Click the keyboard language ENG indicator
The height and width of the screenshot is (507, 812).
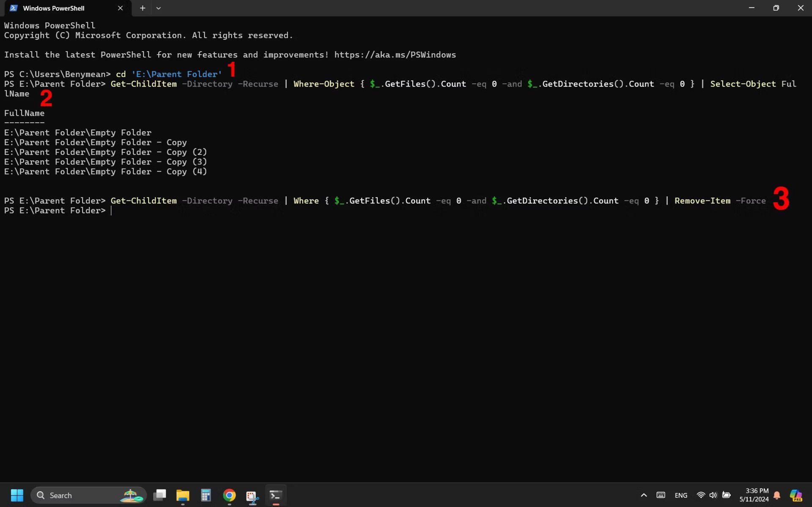click(x=680, y=495)
